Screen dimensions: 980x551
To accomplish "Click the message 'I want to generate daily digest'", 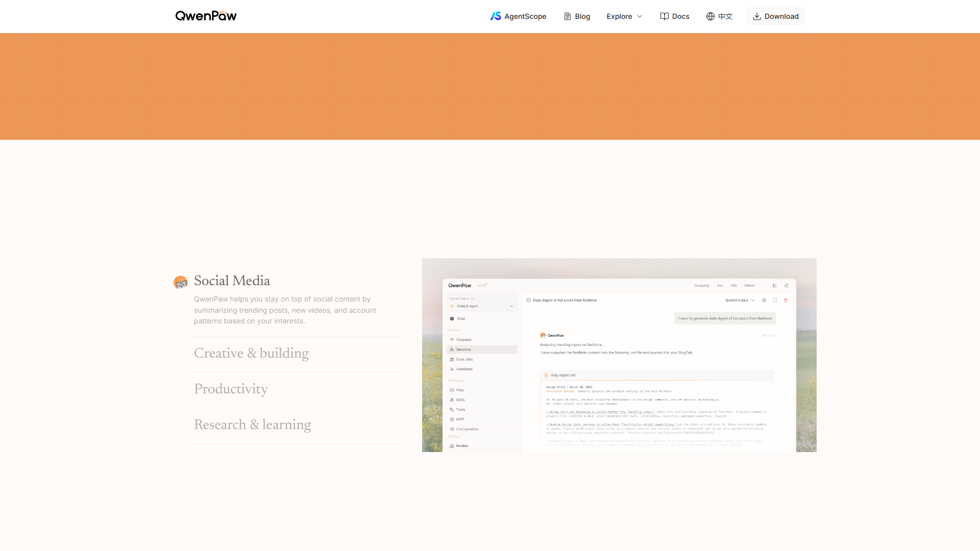I will click(725, 318).
